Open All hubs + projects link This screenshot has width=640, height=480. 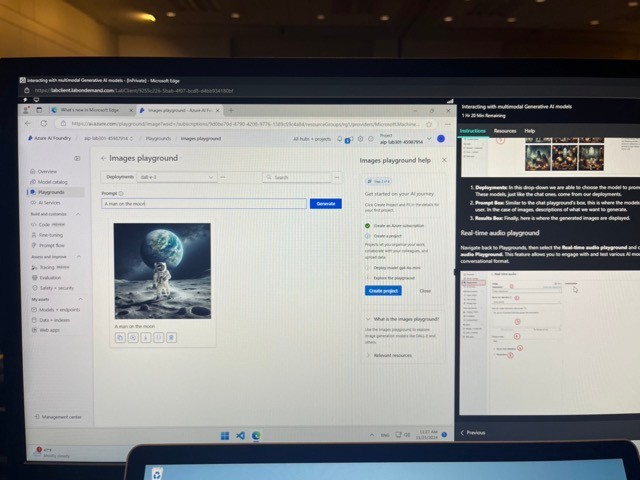coord(312,139)
